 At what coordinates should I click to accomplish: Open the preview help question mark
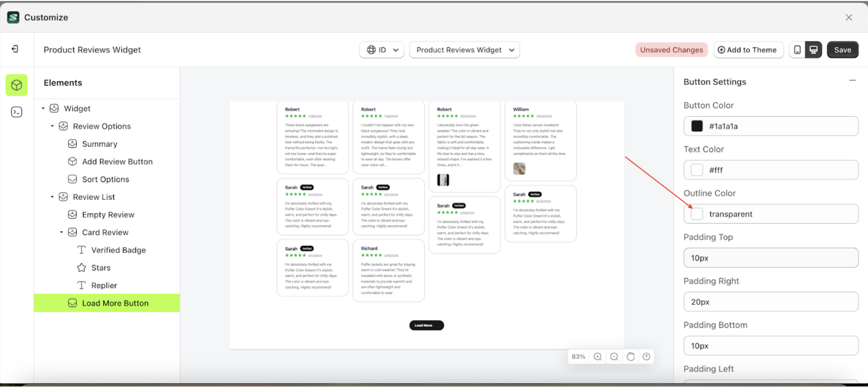click(x=646, y=356)
